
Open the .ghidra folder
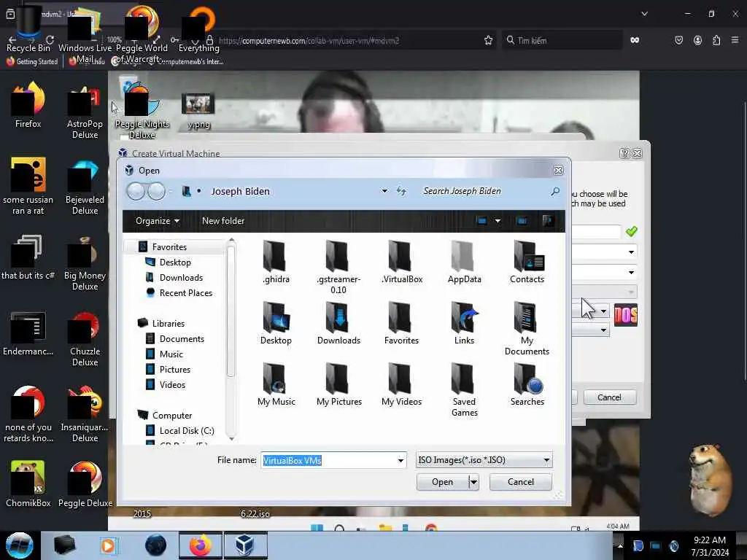tap(275, 262)
